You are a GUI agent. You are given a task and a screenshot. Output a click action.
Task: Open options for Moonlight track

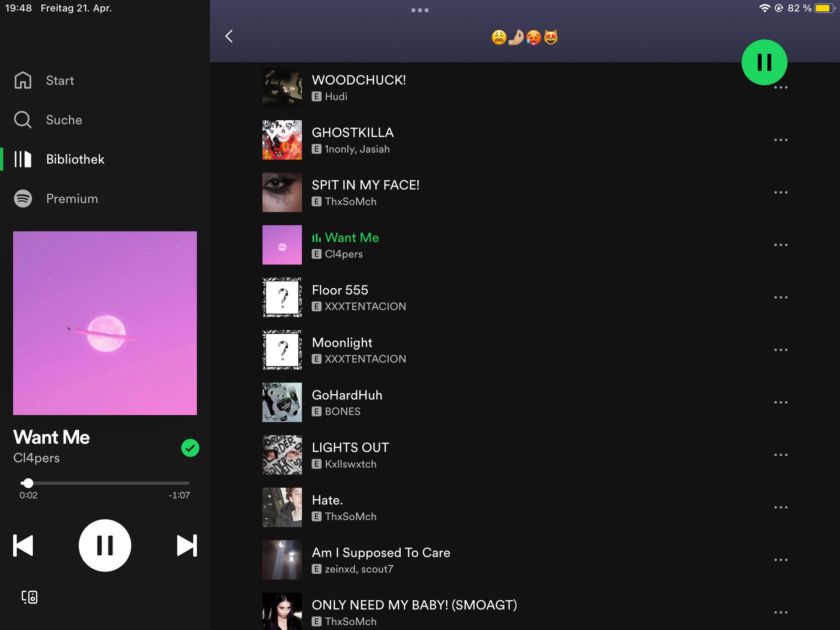coord(780,350)
